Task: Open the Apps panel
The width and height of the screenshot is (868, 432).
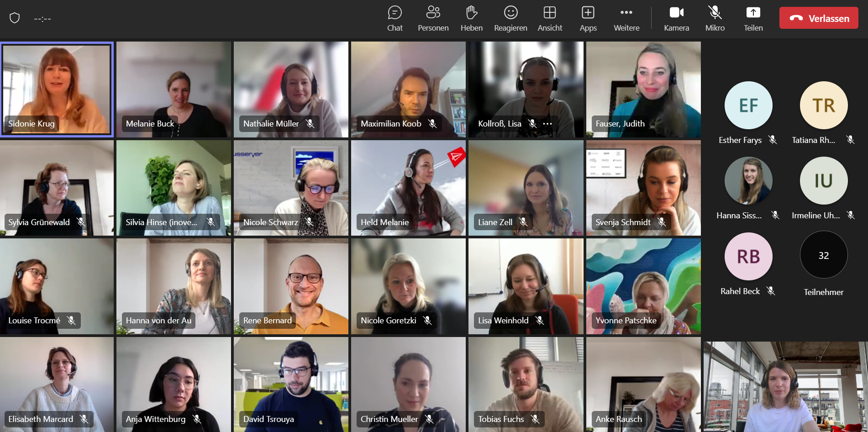Action: 588,19
